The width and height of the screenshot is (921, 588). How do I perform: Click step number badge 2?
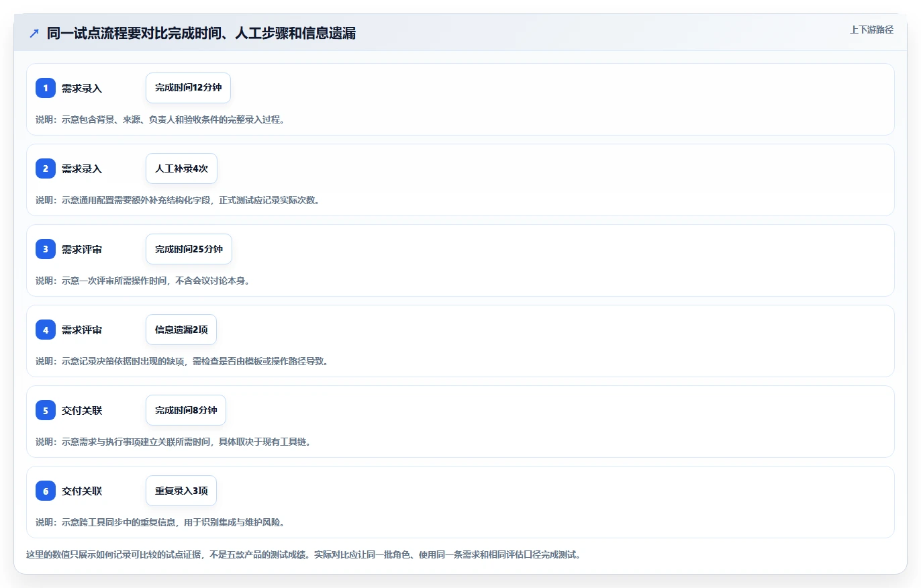pyautogui.click(x=46, y=168)
